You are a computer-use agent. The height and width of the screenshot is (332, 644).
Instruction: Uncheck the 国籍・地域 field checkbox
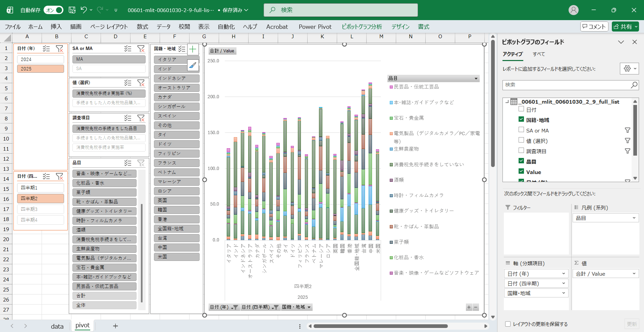point(521,119)
